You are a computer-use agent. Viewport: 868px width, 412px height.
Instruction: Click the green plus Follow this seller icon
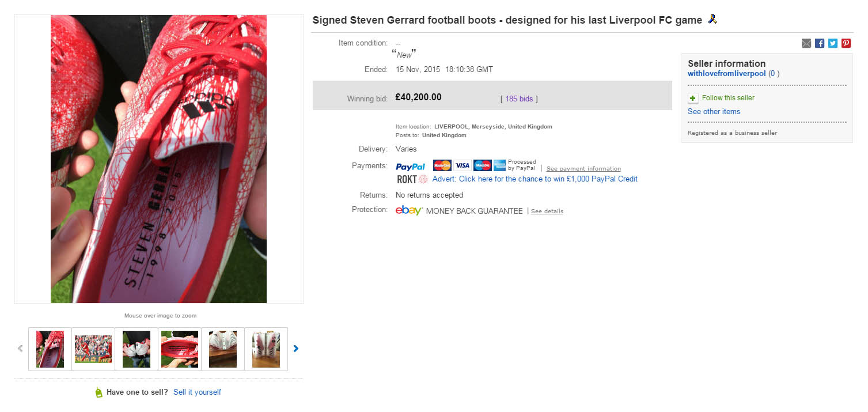(692, 98)
